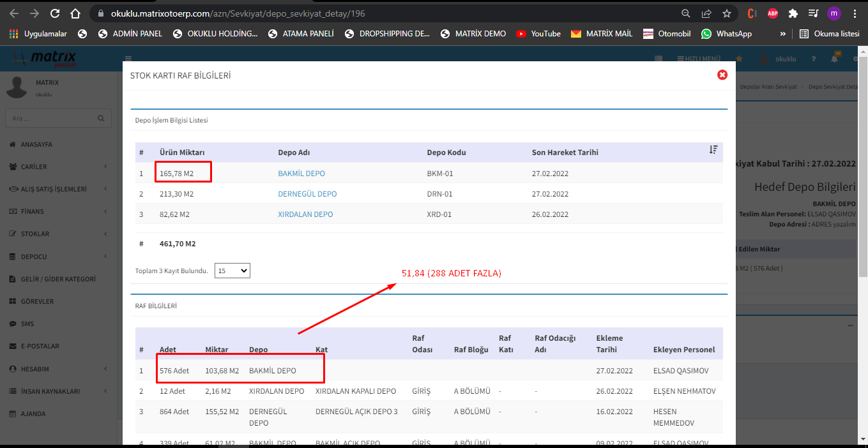Image resolution: width=868 pixels, height=448 pixels.
Task: Close the Stok Kartı Raf Bilgileri dialog
Action: click(722, 75)
